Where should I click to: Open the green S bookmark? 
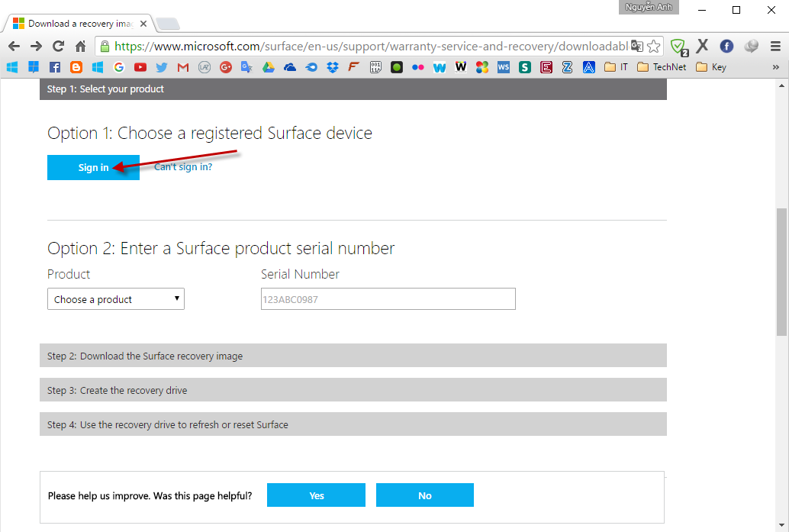(525, 67)
